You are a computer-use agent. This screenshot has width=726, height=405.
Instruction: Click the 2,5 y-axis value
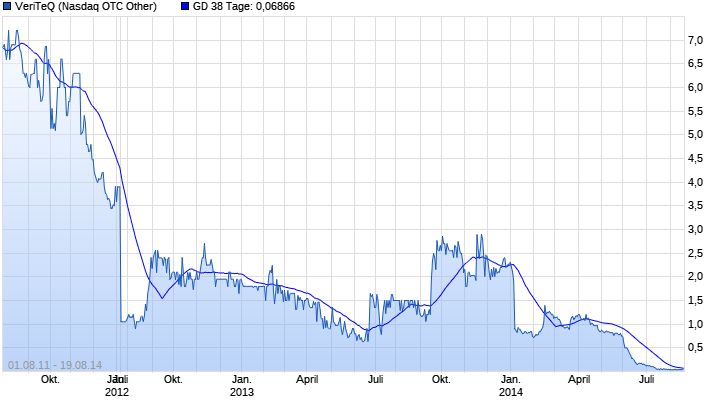coord(695,253)
